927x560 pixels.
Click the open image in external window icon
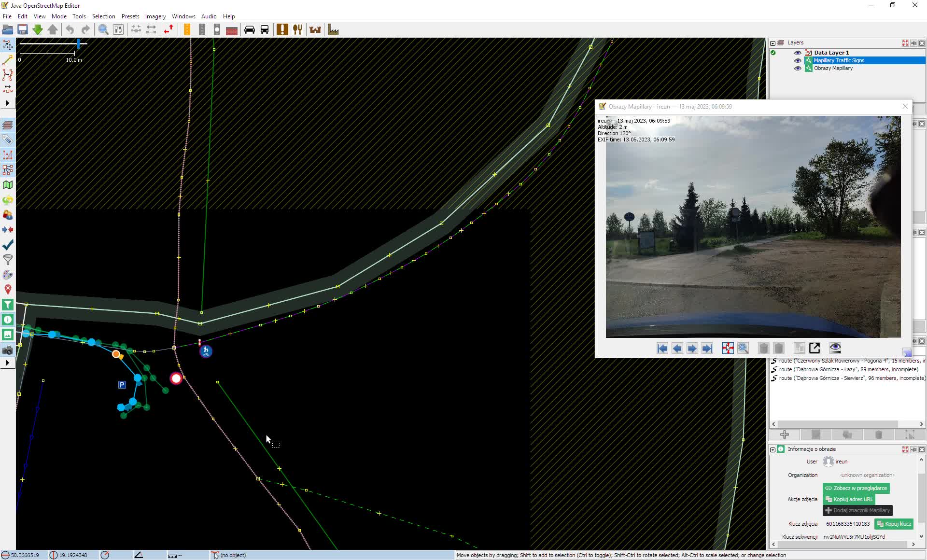[815, 348]
